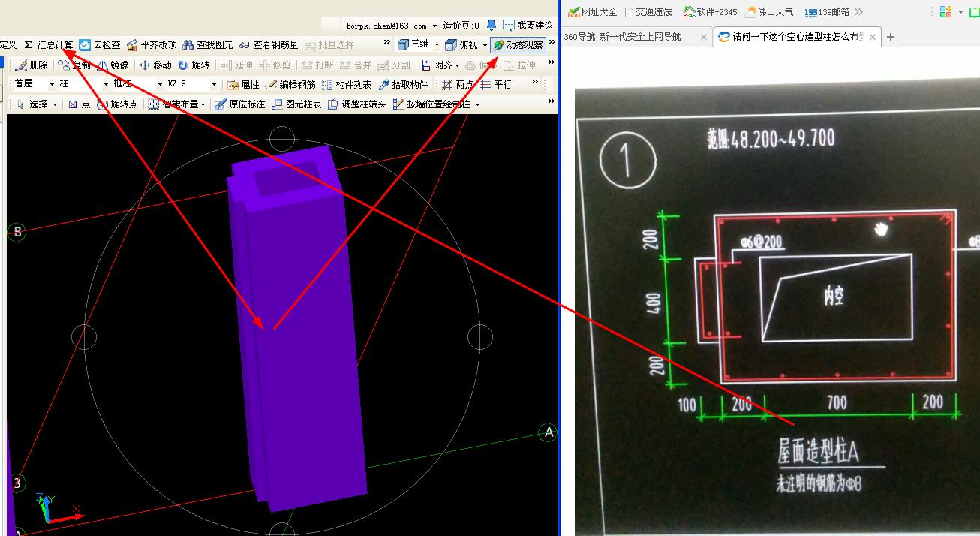Viewport: 980px width, 536px height.
Task: Click 调整柱端头 adjust column end
Action: [x=357, y=104]
